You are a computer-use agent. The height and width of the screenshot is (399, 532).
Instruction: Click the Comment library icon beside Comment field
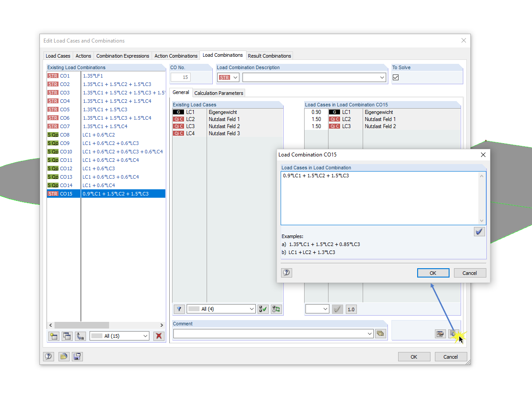[380, 333]
